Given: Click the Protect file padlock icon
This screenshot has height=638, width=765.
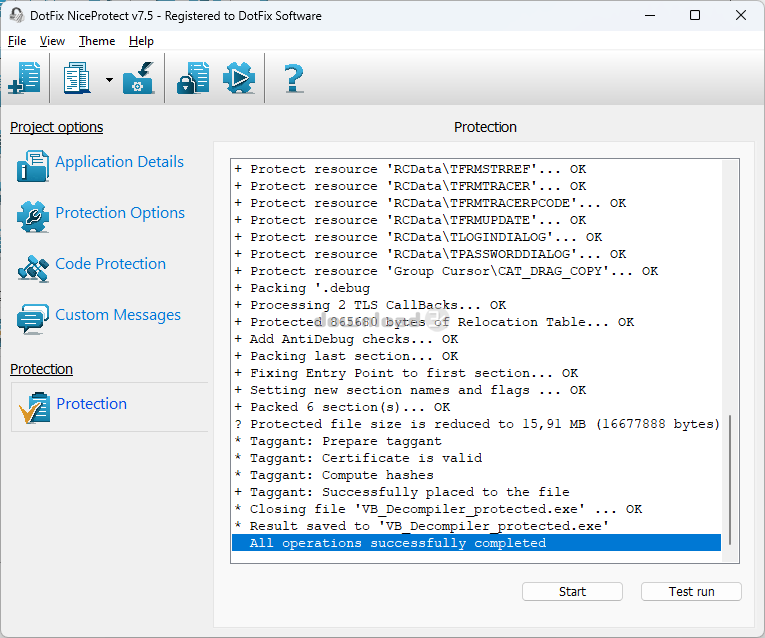Looking at the screenshot, I should click(x=193, y=78).
